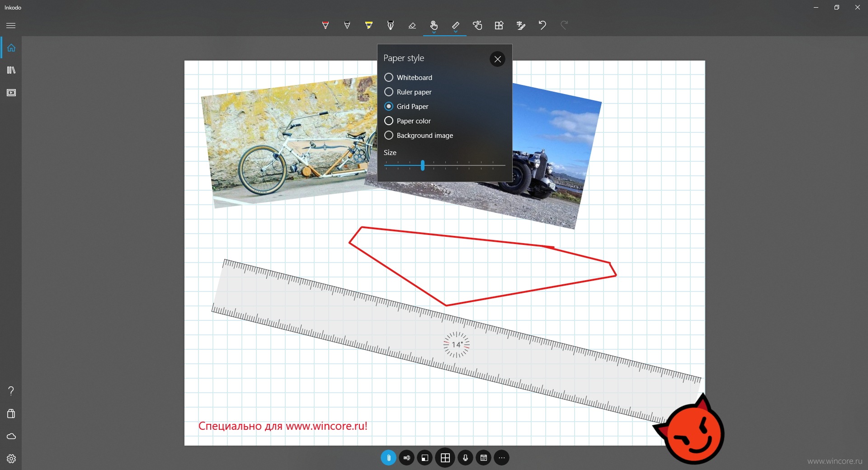Click the 'Size' label in the panel
The width and height of the screenshot is (868, 470).
(x=390, y=153)
